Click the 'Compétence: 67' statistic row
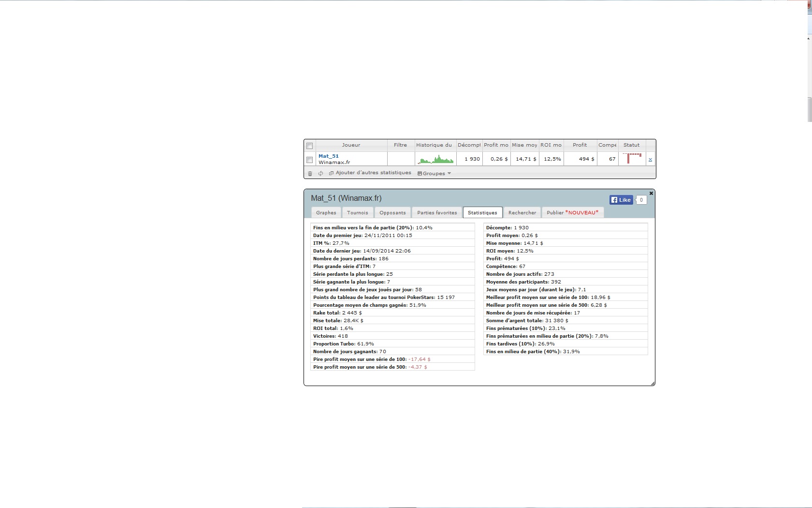Viewport: 812px width, 508px height. [565, 267]
